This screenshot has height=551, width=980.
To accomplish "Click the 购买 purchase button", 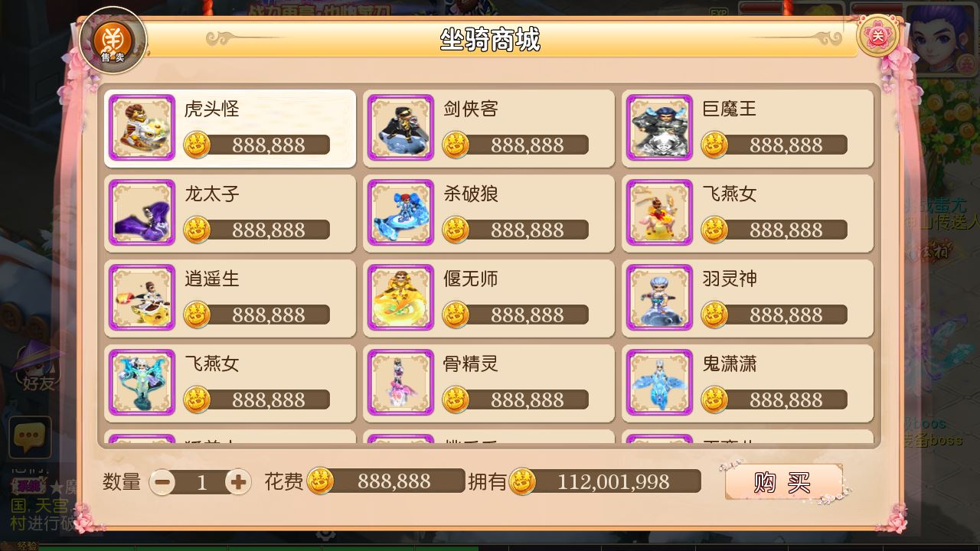I will (x=783, y=482).
